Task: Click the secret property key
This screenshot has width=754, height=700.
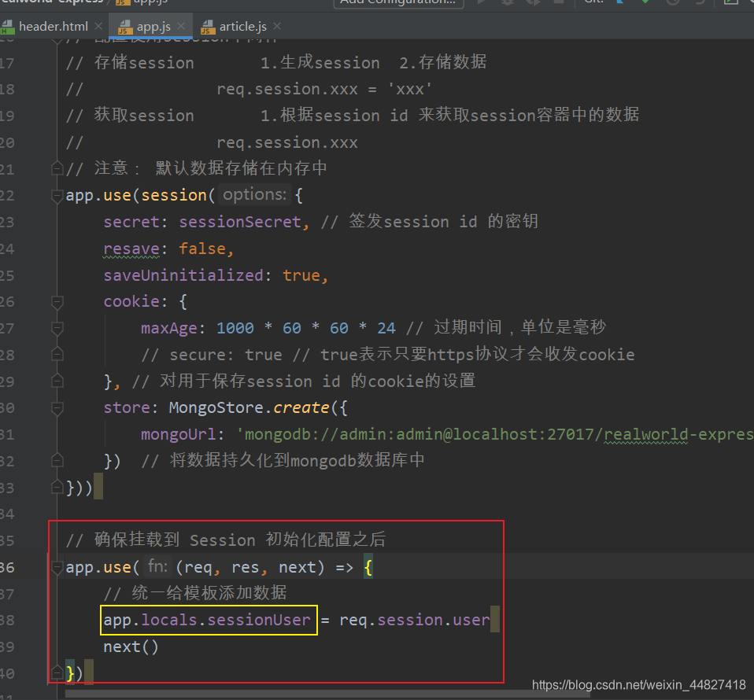Action: tap(131, 223)
